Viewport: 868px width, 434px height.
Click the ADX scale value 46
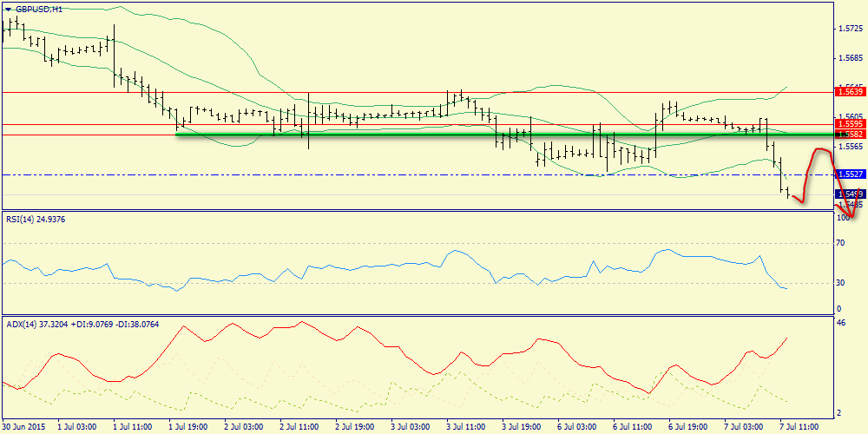click(840, 323)
